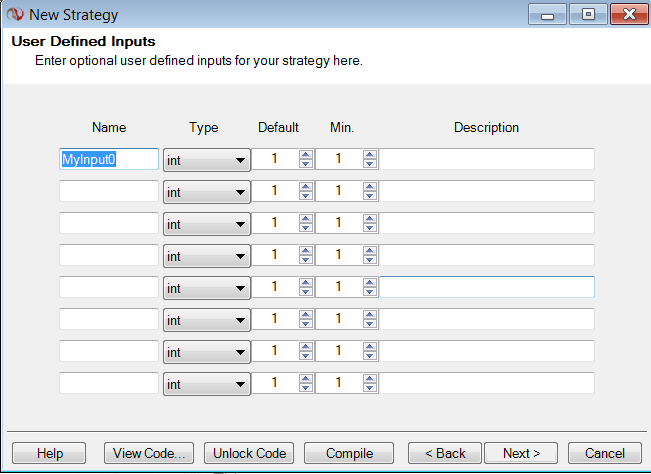Open the Type dropdown in first row
The height and width of the screenshot is (474, 651).
207,159
